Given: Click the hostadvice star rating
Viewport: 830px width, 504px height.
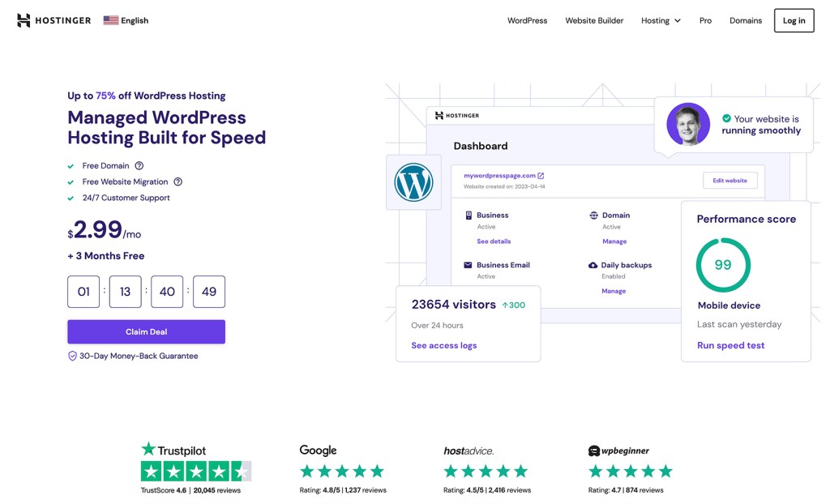Looking at the screenshot, I should coord(486,471).
